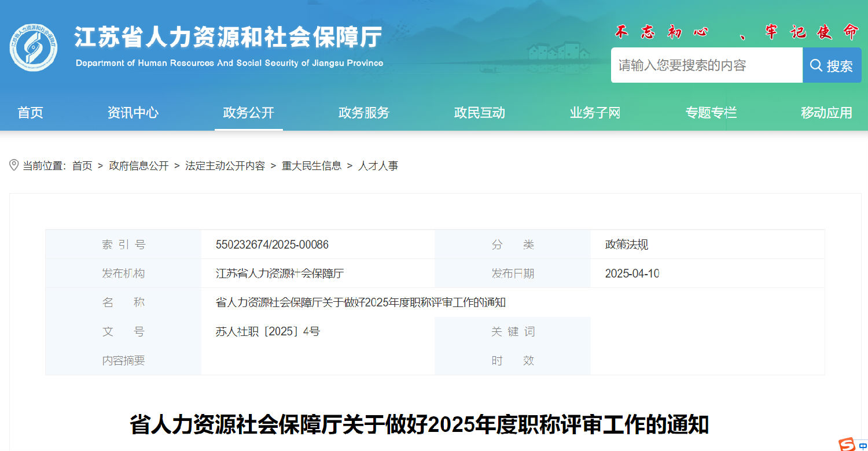Open the 政府信息公开 breadcrumb link
Viewport: 868px width, 451px height.
[x=138, y=166]
